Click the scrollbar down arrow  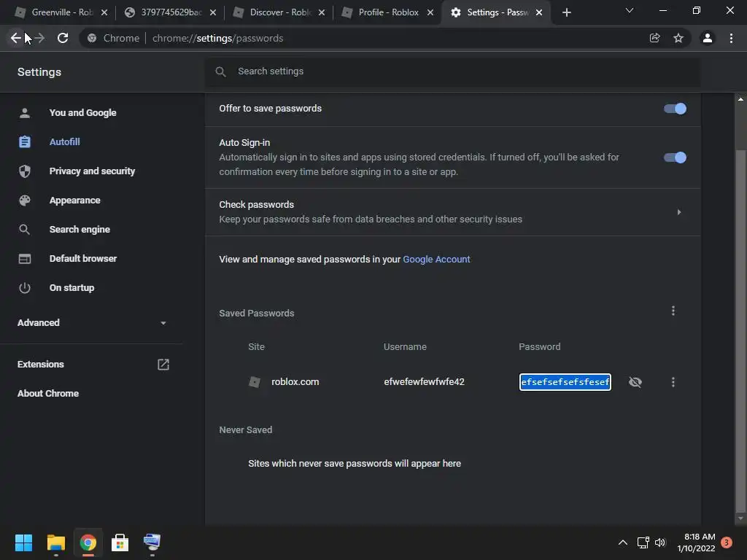(x=740, y=518)
